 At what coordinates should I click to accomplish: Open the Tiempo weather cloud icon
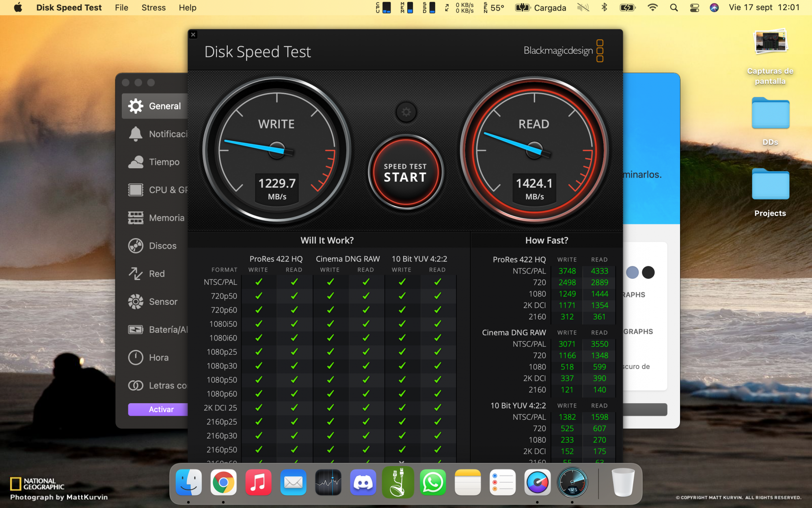[x=136, y=162]
